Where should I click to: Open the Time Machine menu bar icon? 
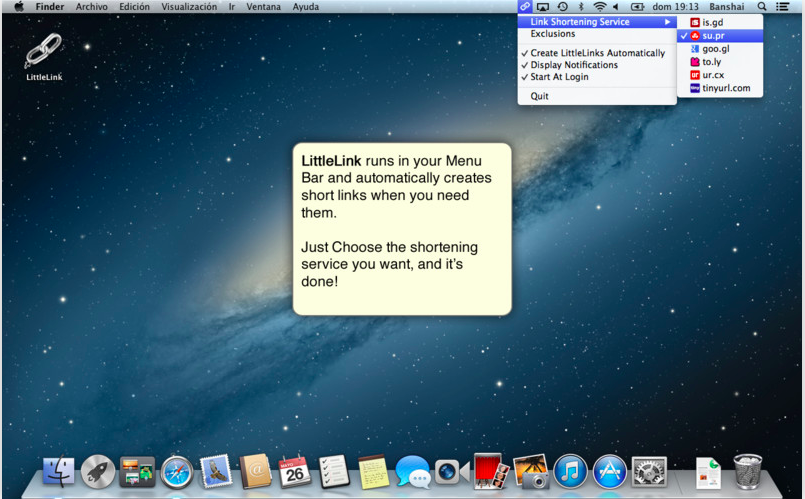point(563,7)
